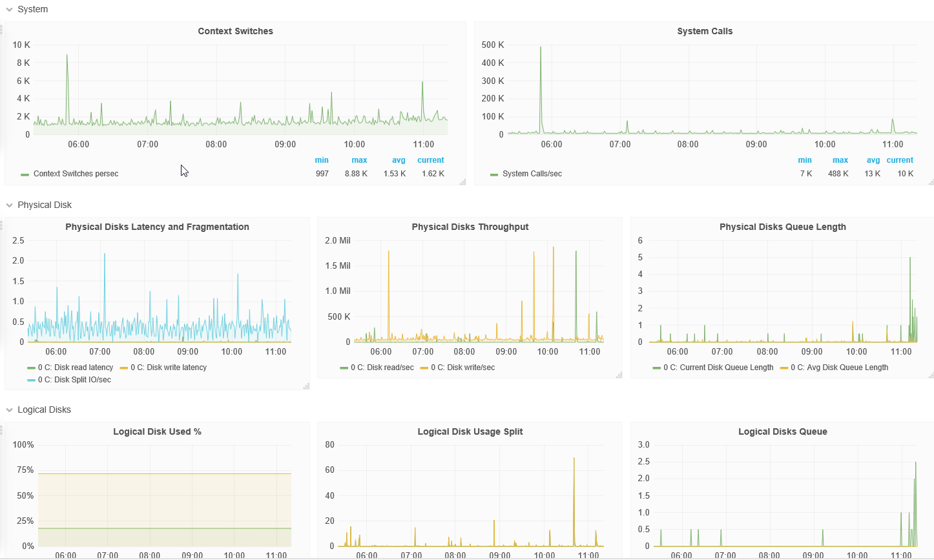Image resolution: width=934 pixels, height=560 pixels.
Task: Collapse the Physical Disk row chevron
Action: 10,205
